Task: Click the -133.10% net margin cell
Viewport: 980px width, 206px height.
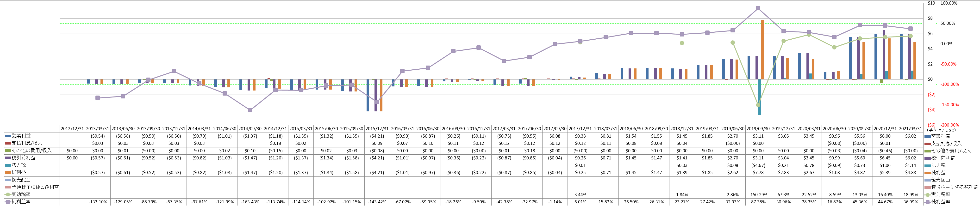Action: tap(98, 202)
